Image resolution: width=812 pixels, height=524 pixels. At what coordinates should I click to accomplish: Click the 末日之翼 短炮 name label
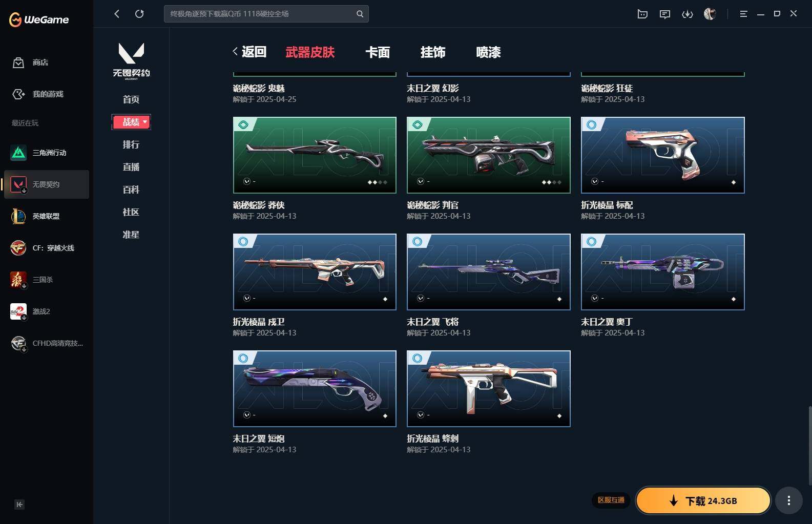[x=259, y=439]
